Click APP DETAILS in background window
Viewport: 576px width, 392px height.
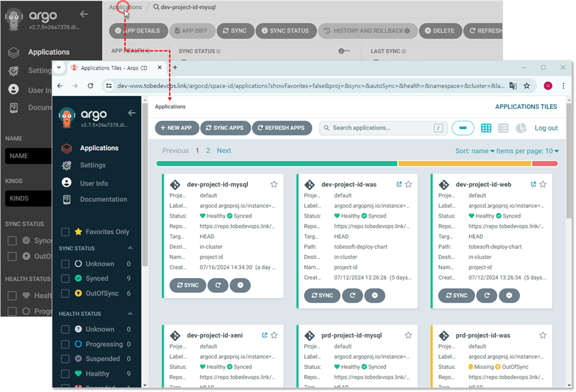138,31
